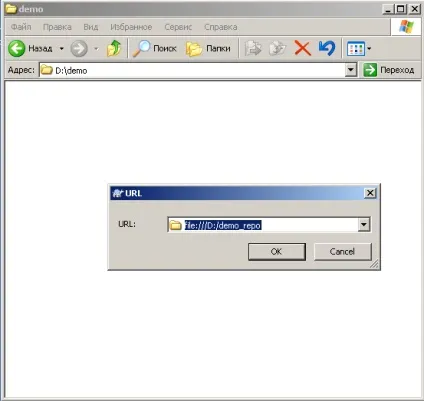This screenshot has height=401, width=424.
Task: Open the Сервис menu
Action: [x=178, y=27]
